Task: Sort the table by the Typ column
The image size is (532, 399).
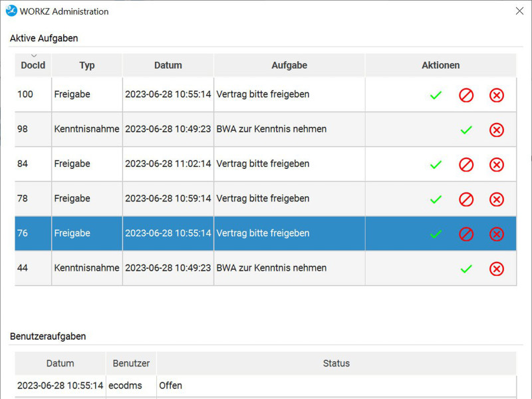Action: coord(87,65)
